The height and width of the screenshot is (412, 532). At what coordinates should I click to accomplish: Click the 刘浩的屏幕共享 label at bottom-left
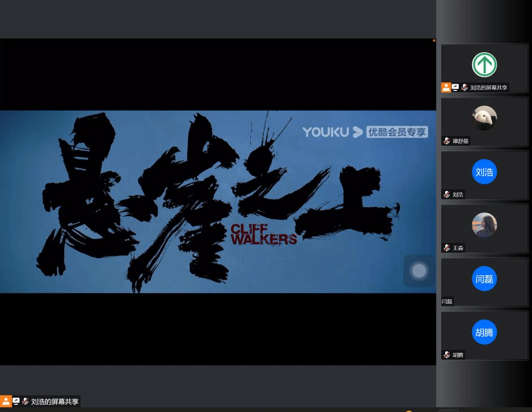coord(55,402)
